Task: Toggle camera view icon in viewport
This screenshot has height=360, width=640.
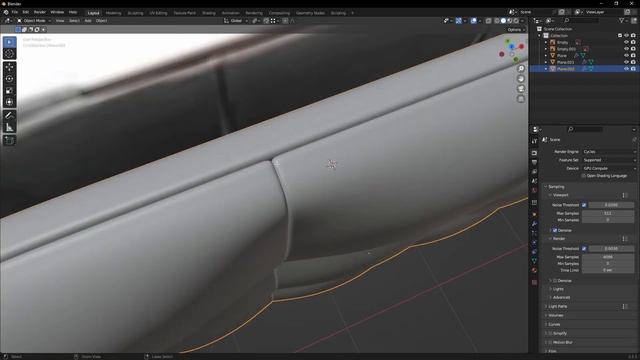Action: coord(521,89)
